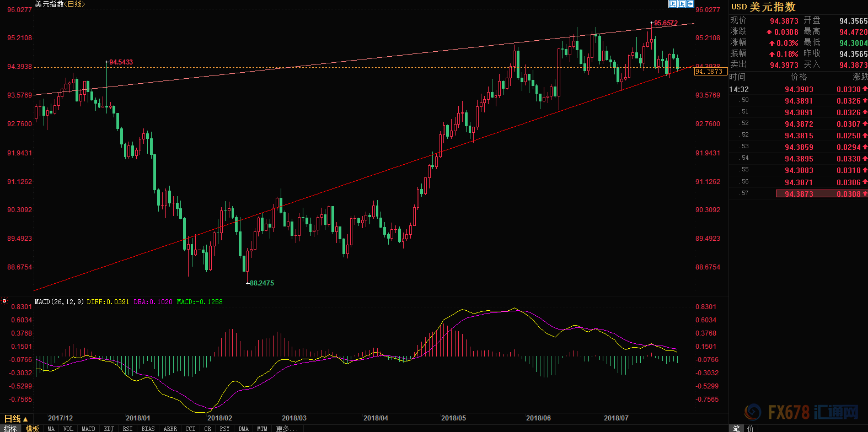
Task: Select the CR indicator
Action: point(207,428)
